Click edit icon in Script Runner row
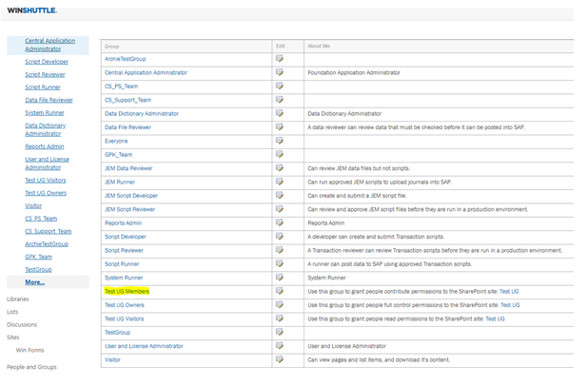The height and width of the screenshot is (386, 588). point(280,263)
